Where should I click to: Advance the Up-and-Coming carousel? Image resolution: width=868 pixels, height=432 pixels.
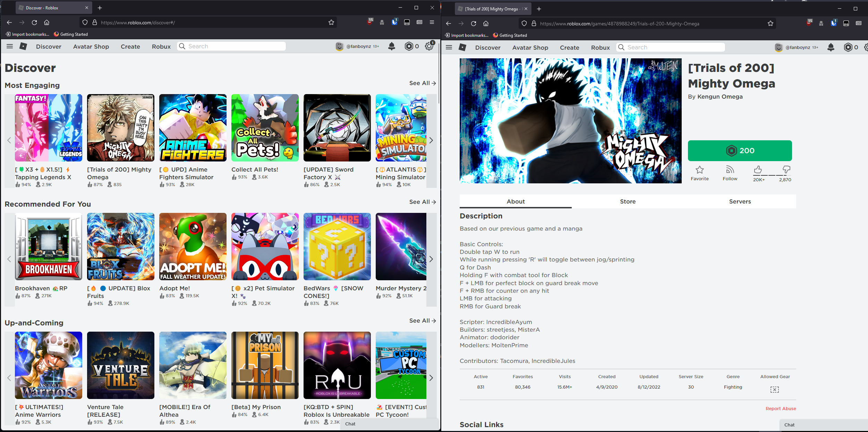pos(431,378)
